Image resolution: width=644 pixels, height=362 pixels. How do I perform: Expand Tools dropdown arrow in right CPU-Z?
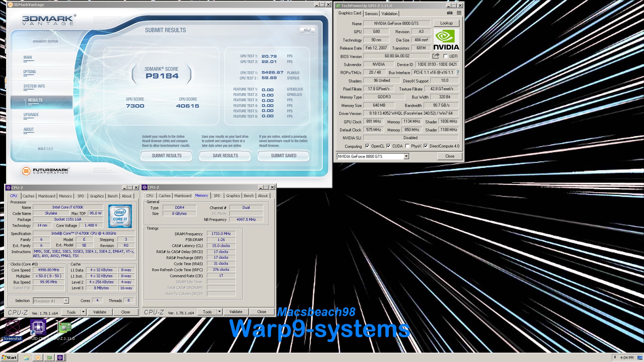[219, 312]
